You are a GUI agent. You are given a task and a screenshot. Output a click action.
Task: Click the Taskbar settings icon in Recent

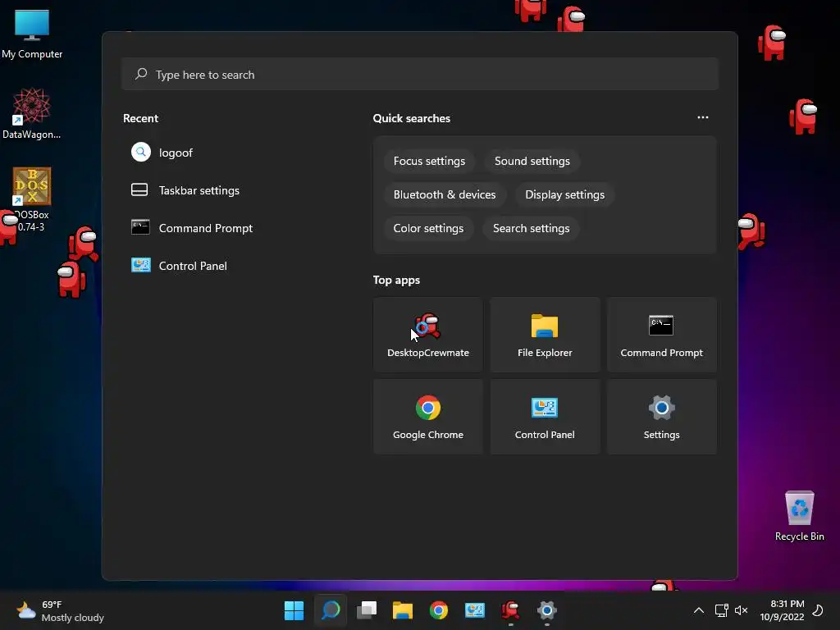click(139, 189)
